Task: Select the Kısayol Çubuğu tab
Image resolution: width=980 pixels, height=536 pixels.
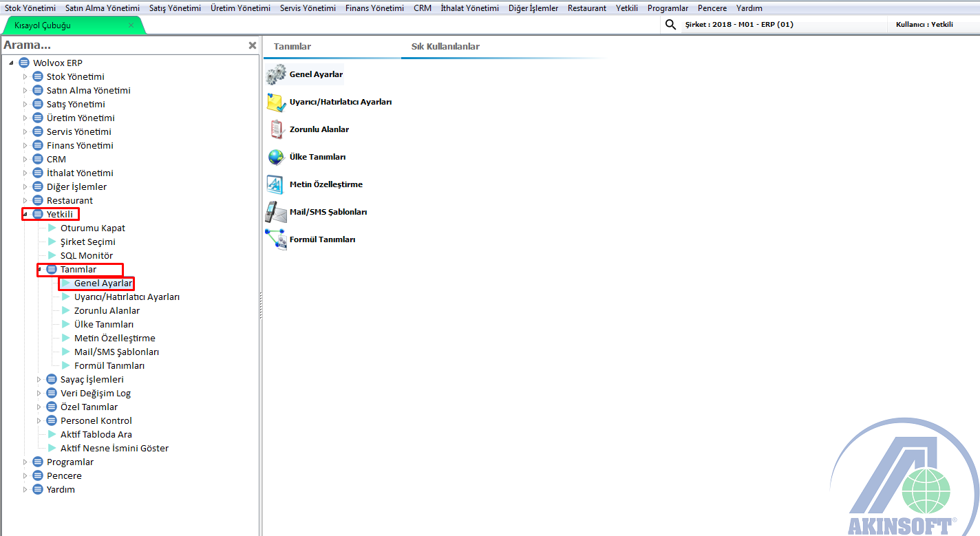Action: coord(73,25)
